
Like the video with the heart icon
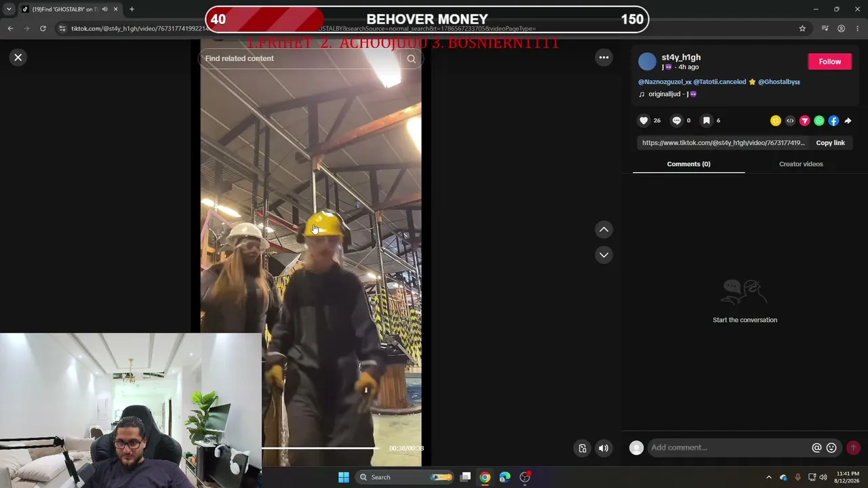[644, 121]
